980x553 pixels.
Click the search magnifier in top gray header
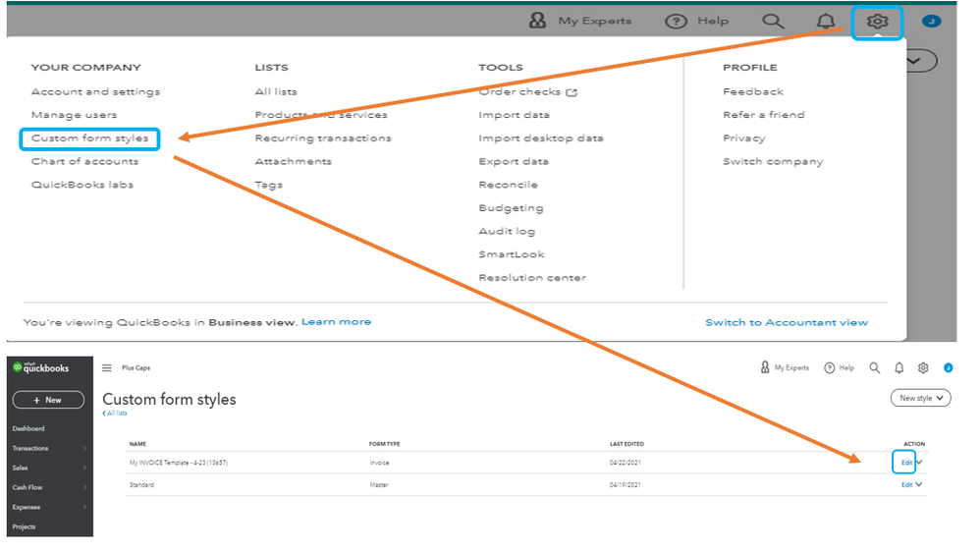pos(773,22)
